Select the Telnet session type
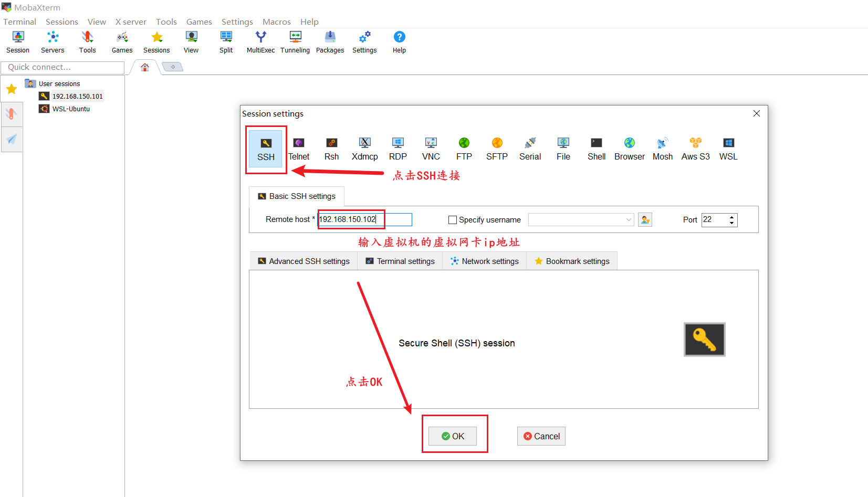This screenshot has height=497, width=868. (x=299, y=149)
